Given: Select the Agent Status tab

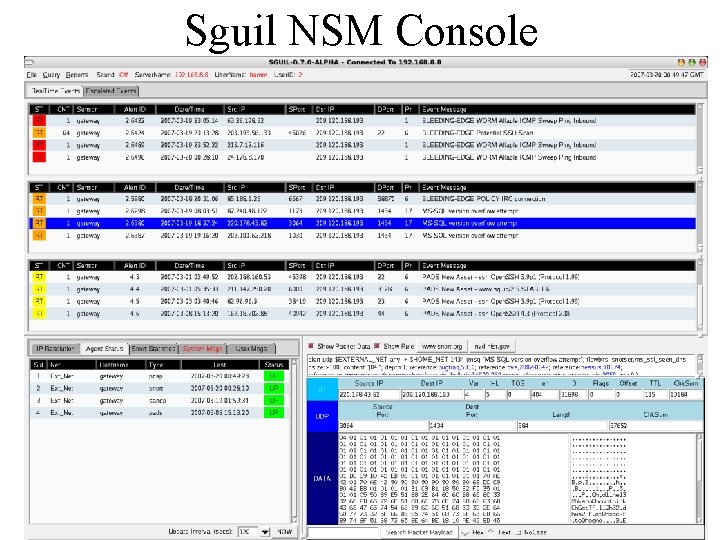Looking at the screenshot, I should pos(104,349).
